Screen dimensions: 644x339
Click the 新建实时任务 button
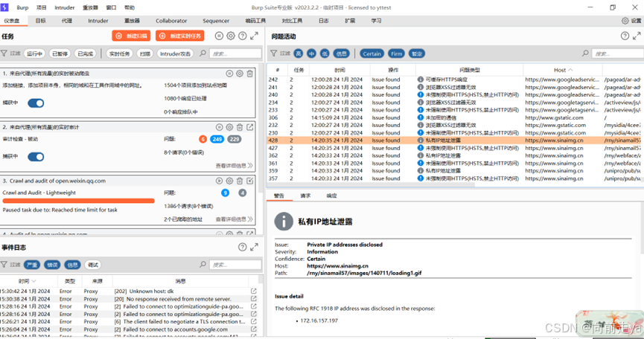(x=180, y=36)
